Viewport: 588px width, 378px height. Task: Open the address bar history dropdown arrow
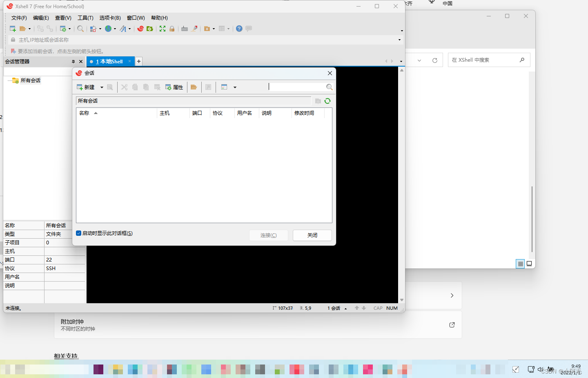pyautogui.click(x=399, y=40)
